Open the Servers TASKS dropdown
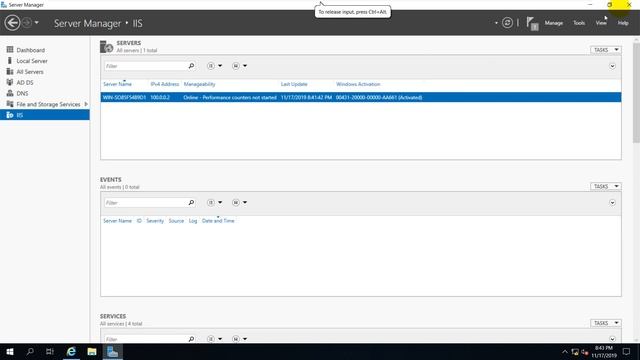 (x=606, y=50)
